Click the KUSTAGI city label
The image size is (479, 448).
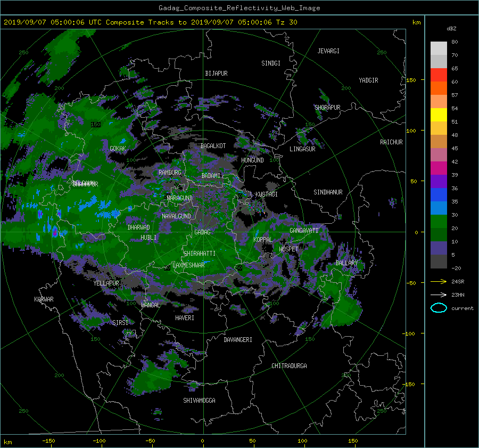267,194
